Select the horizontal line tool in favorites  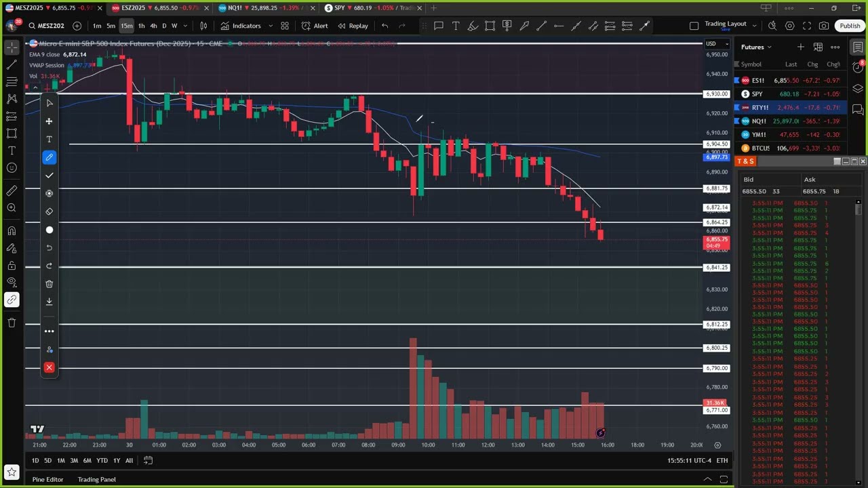[x=558, y=26]
